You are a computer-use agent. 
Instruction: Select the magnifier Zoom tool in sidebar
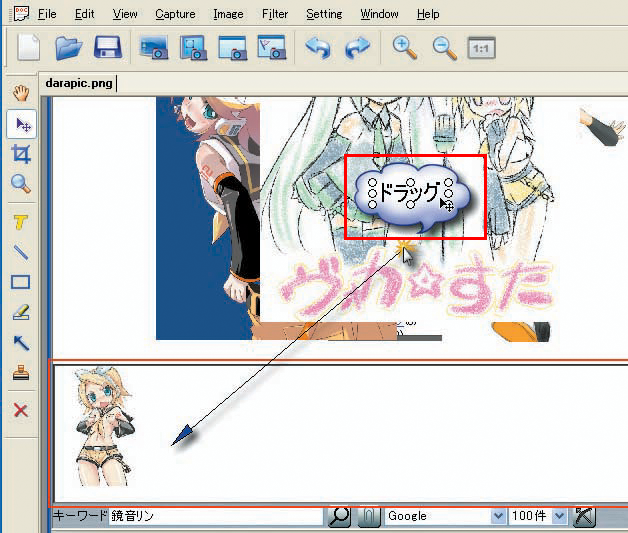[x=21, y=184]
